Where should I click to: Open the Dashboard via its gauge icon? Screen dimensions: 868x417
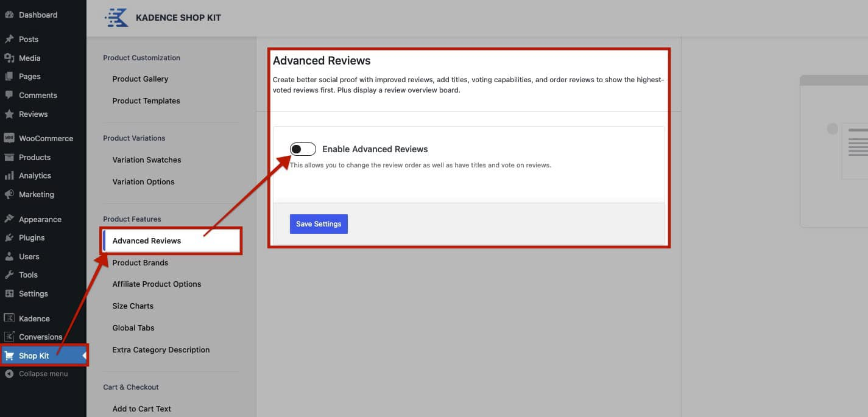(x=11, y=15)
